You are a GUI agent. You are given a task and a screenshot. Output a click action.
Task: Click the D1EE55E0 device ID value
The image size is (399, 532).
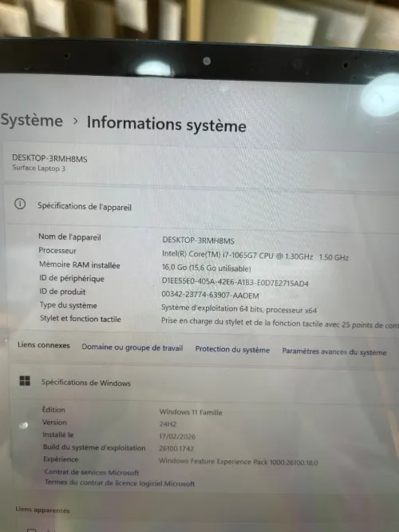click(x=235, y=282)
